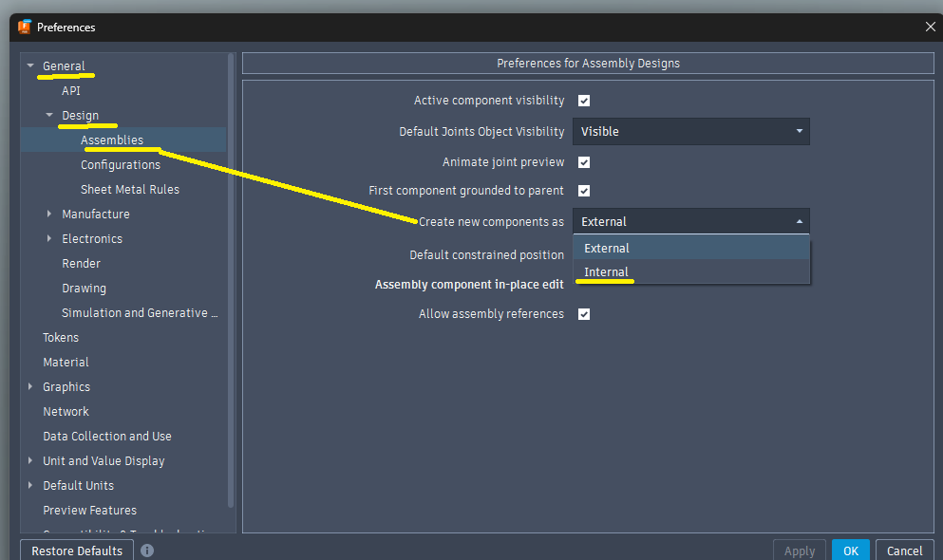This screenshot has height=560, width=943.
Task: Select the General label in tree
Action: coord(64,65)
